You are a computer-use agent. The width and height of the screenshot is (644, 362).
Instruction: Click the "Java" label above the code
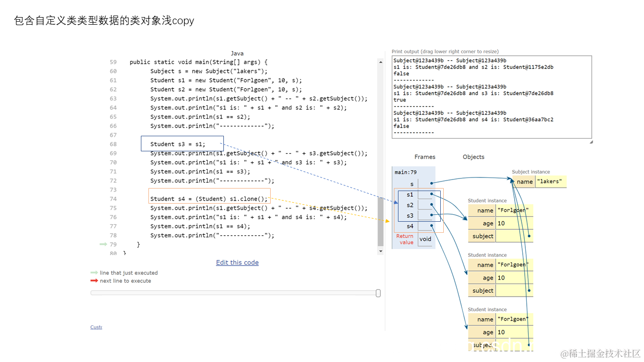pyautogui.click(x=237, y=53)
